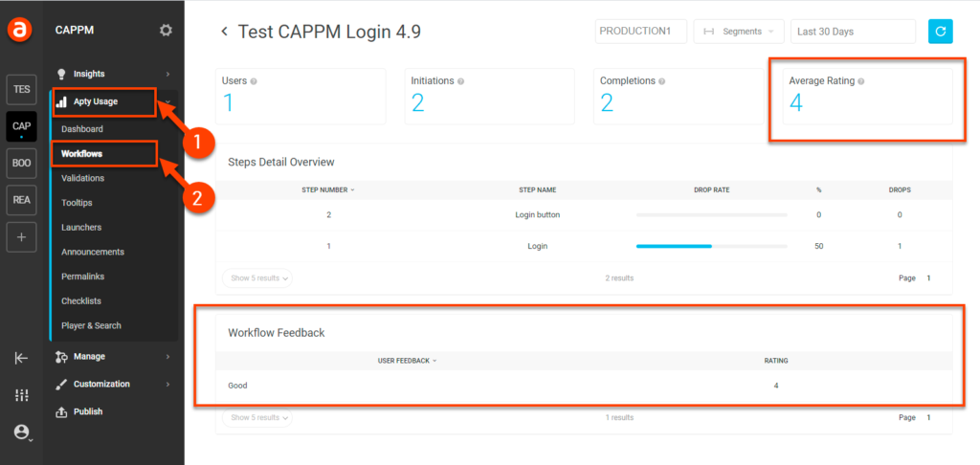Open the Dashboard menu item
980x465 pixels.
click(x=82, y=129)
